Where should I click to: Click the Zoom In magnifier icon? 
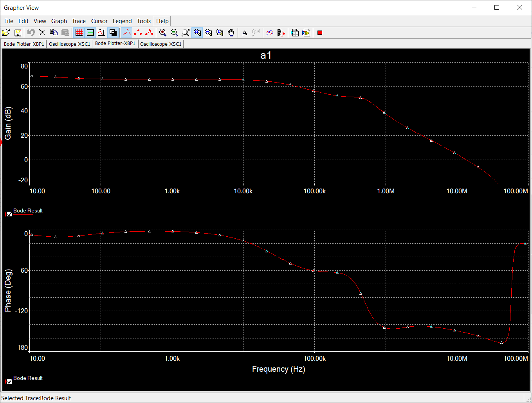pos(163,33)
